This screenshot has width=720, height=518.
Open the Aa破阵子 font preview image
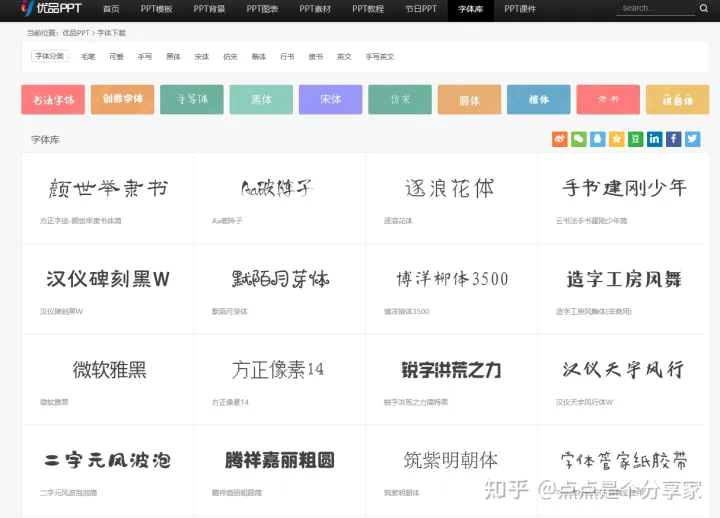pos(277,188)
